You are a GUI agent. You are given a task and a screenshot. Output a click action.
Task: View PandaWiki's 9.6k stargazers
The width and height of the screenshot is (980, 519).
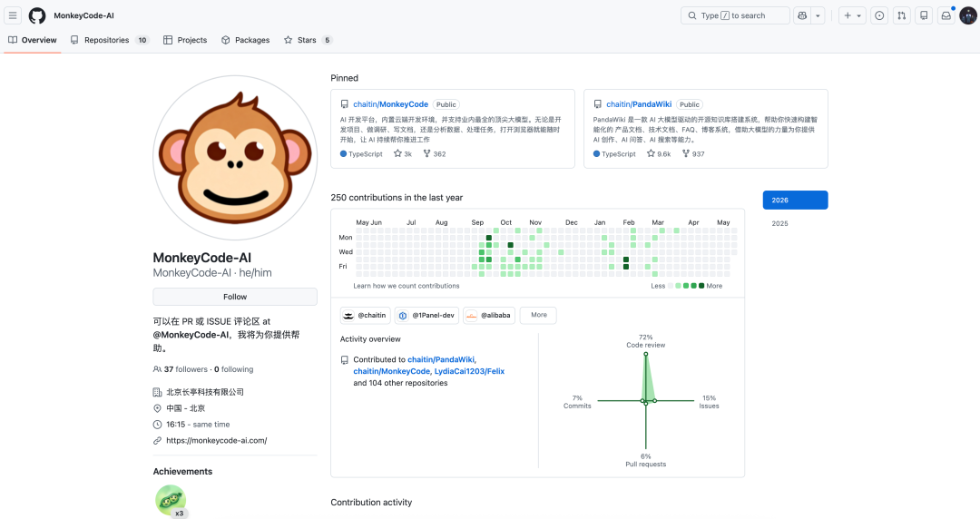(659, 154)
